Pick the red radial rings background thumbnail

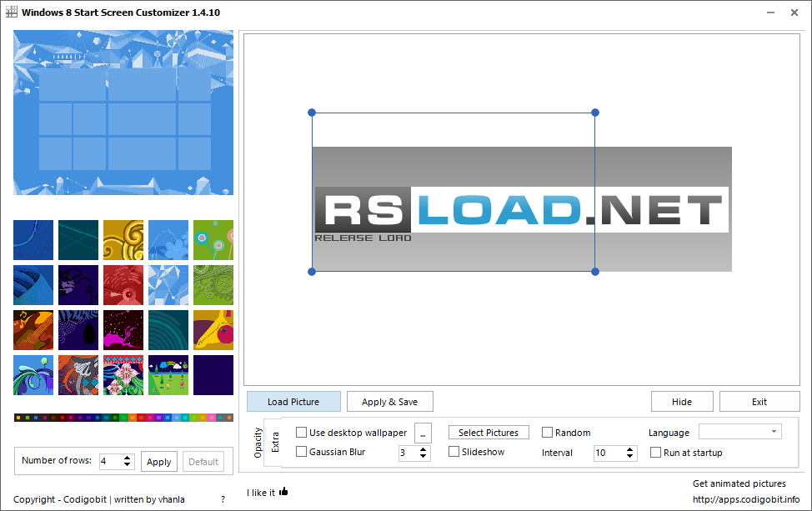coord(123,285)
